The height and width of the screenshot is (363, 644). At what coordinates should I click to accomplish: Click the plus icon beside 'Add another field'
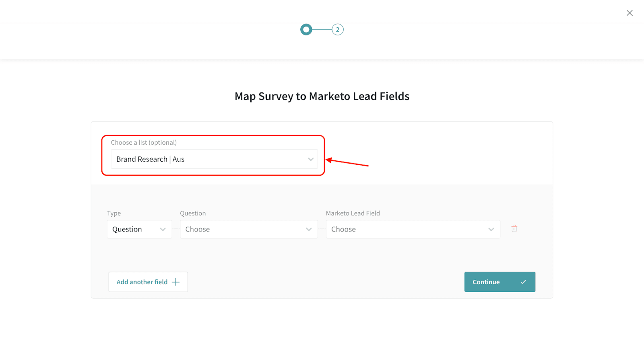pos(175,282)
